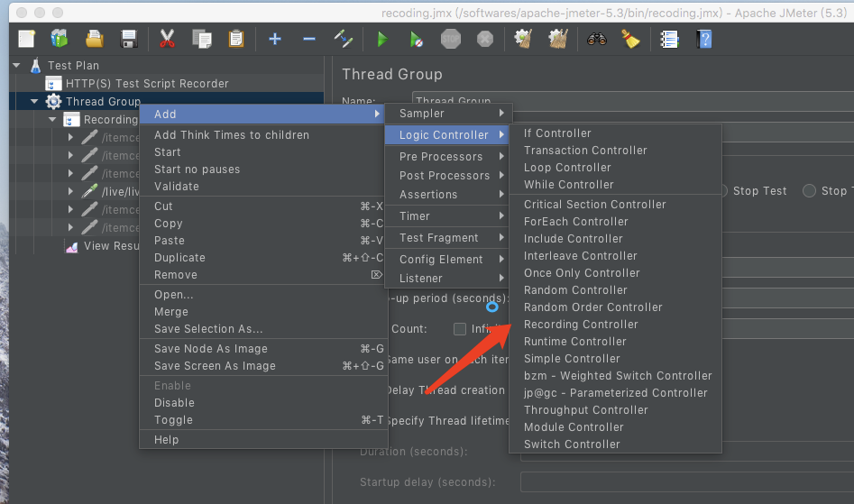Start the test with green play icon
Screen dimensions: 854x504
pos(382,39)
